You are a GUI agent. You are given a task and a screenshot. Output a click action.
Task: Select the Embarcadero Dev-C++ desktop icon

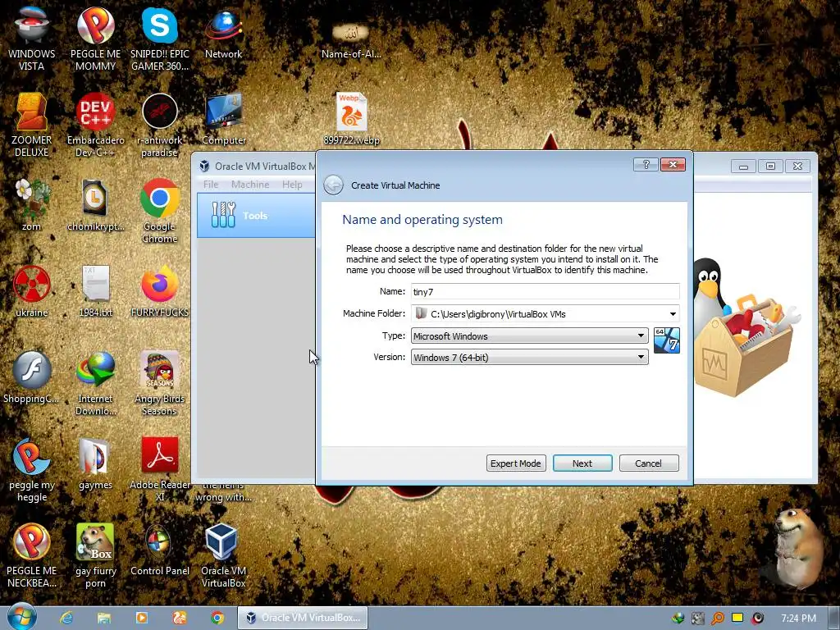(x=95, y=125)
